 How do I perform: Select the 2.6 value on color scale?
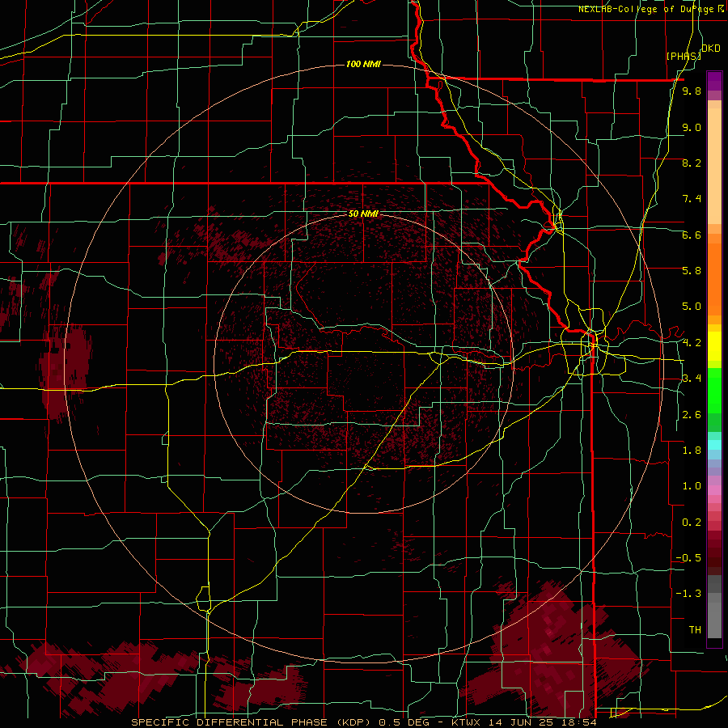[x=692, y=415]
